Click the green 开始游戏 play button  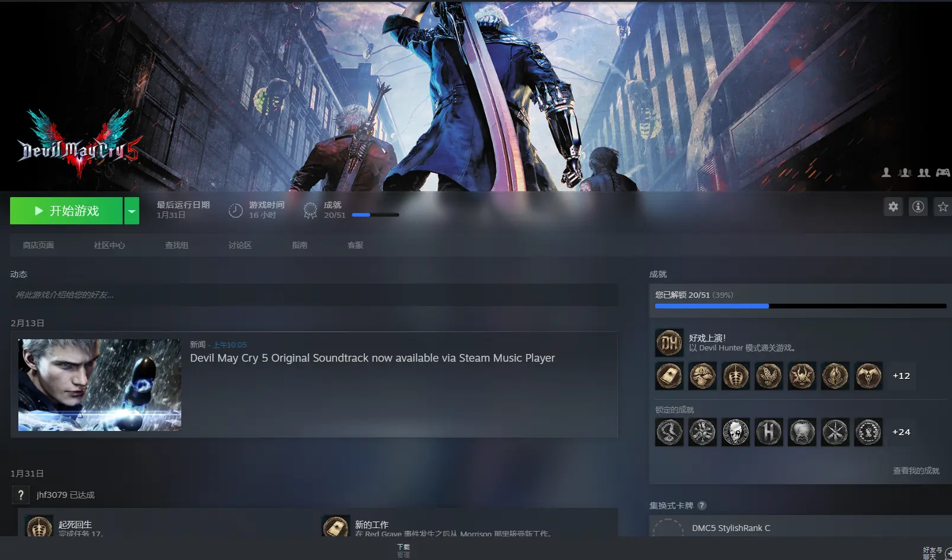point(66,211)
